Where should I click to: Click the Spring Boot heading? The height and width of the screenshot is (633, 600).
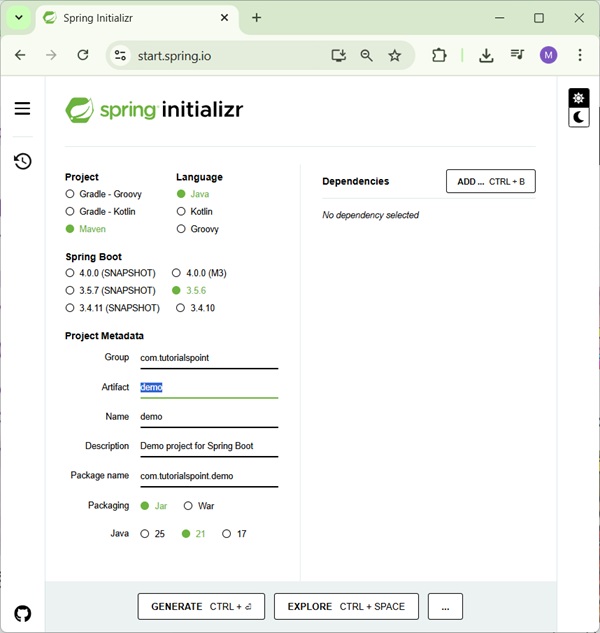[x=93, y=257]
